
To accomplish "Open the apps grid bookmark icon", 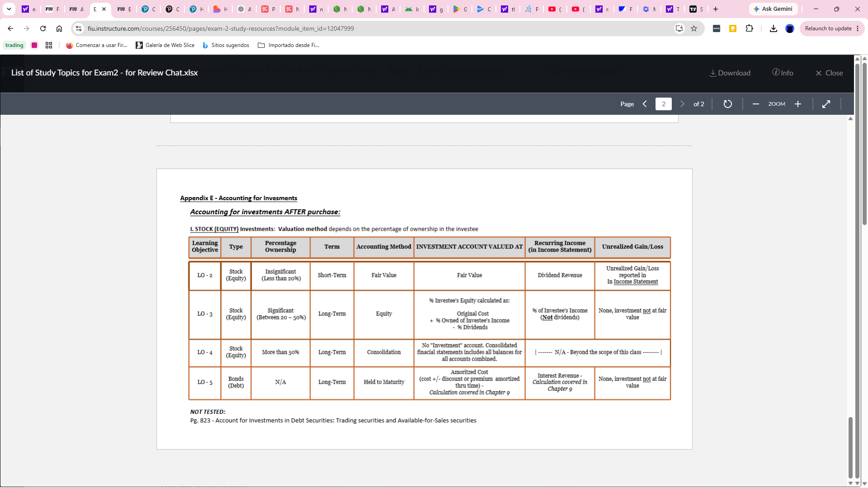I will [49, 45].
